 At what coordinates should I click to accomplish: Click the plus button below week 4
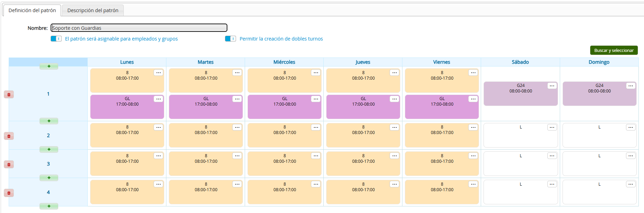49,206
